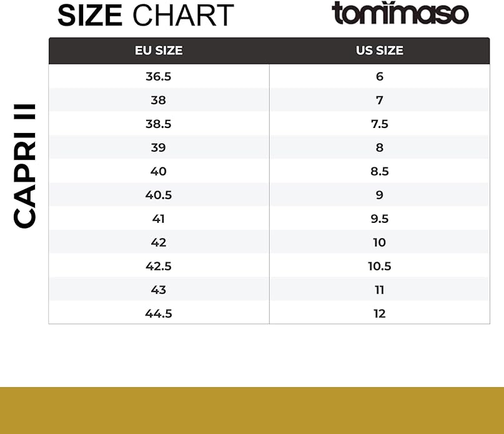Select EU size 39 row
Screen dimensions: 504x434
tap(269, 147)
